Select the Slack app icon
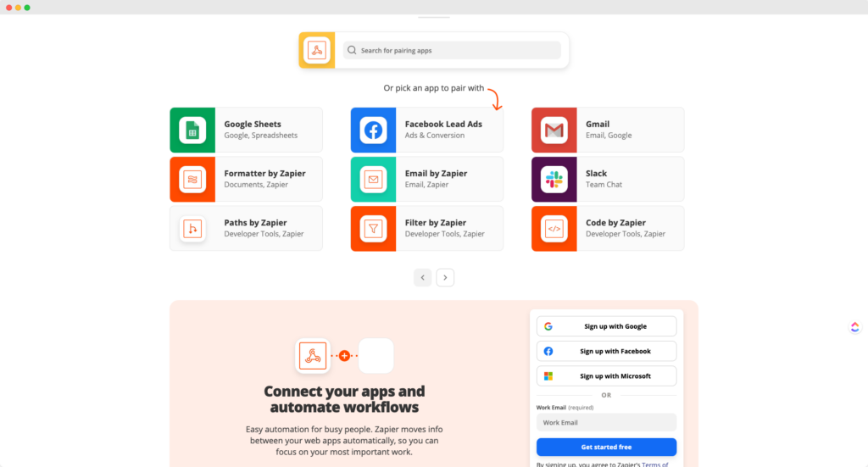 point(554,180)
